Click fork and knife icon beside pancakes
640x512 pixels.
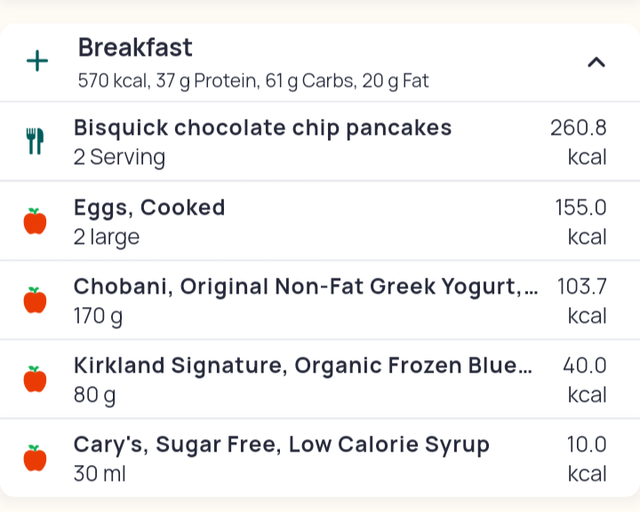(35, 141)
